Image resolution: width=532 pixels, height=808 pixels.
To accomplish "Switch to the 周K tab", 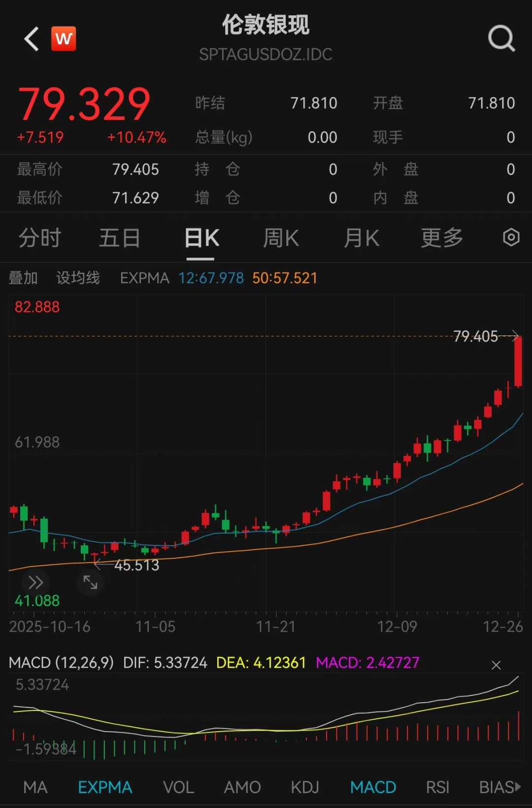I will (x=281, y=238).
